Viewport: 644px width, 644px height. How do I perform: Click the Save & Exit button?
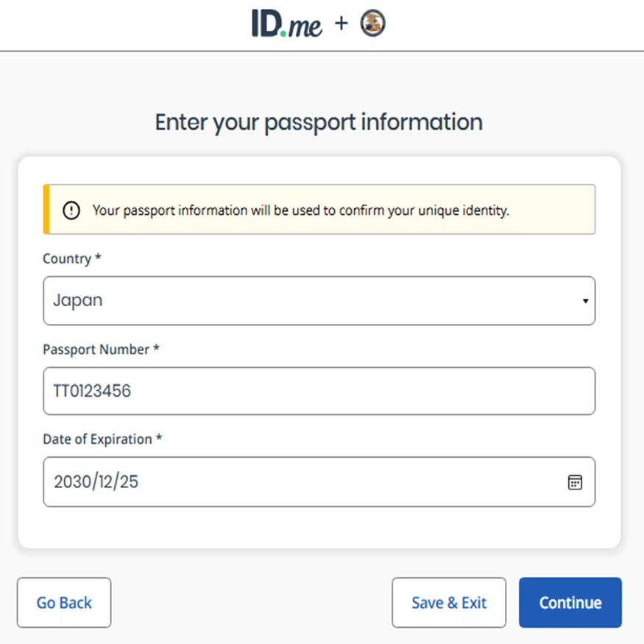pos(449,603)
